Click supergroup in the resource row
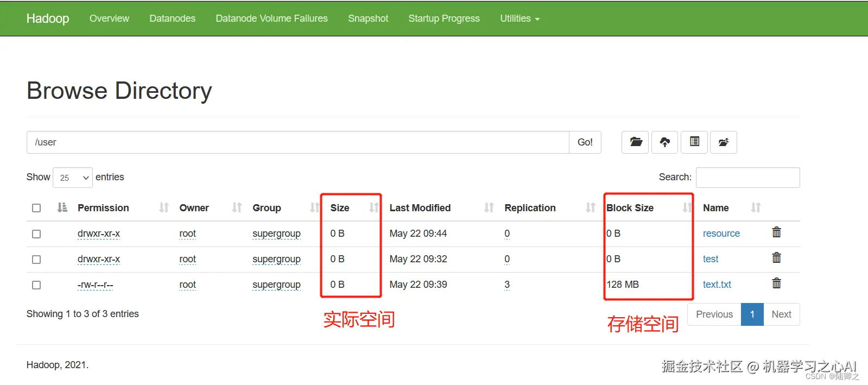 click(x=276, y=233)
